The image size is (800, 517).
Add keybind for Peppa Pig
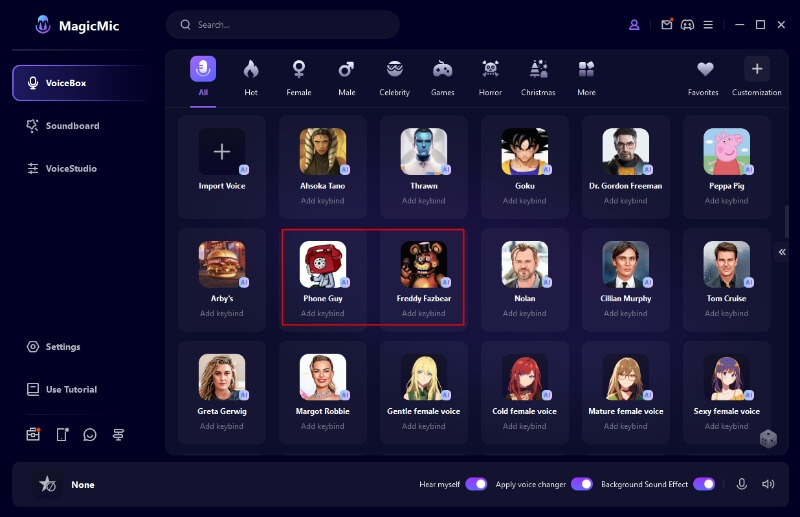727,201
